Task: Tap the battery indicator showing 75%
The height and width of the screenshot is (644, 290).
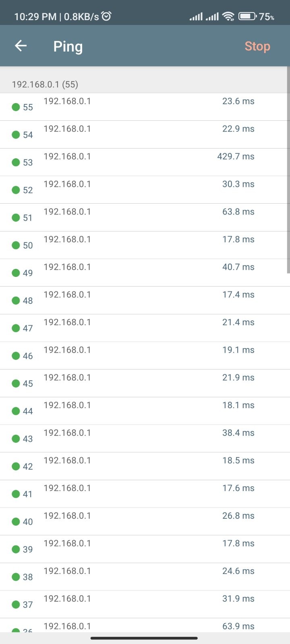Action: point(257,17)
